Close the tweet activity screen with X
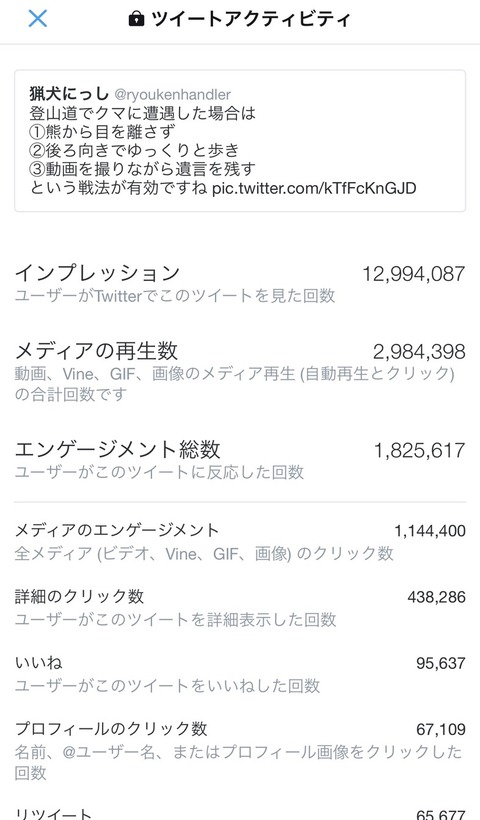The width and height of the screenshot is (480, 820). (x=38, y=19)
